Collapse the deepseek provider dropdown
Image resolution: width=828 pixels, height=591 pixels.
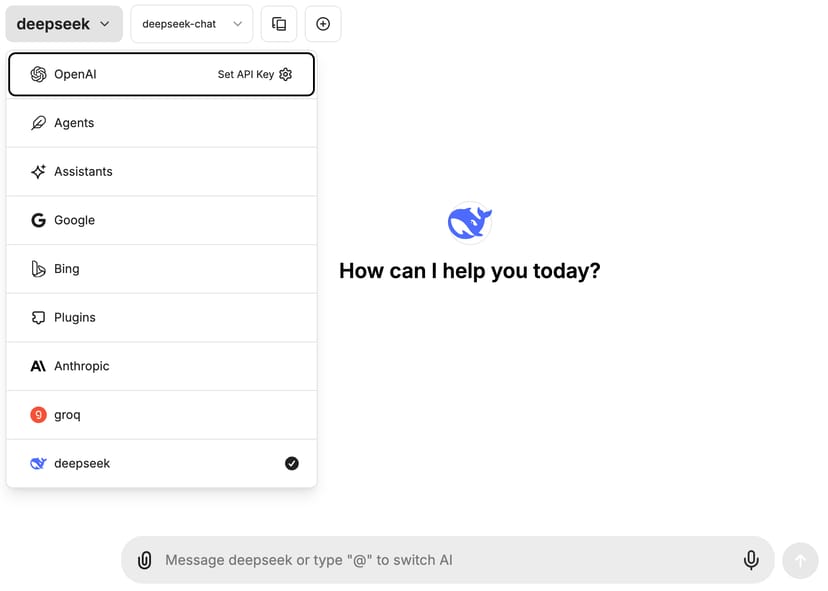coord(64,24)
